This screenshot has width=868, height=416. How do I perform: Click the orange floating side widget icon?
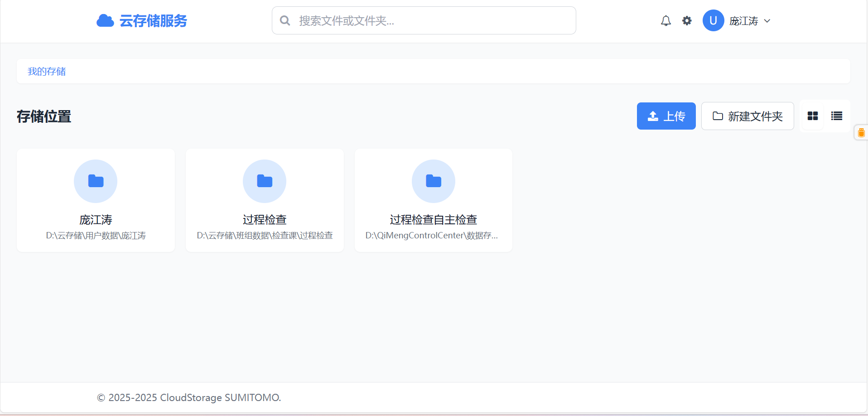click(861, 133)
